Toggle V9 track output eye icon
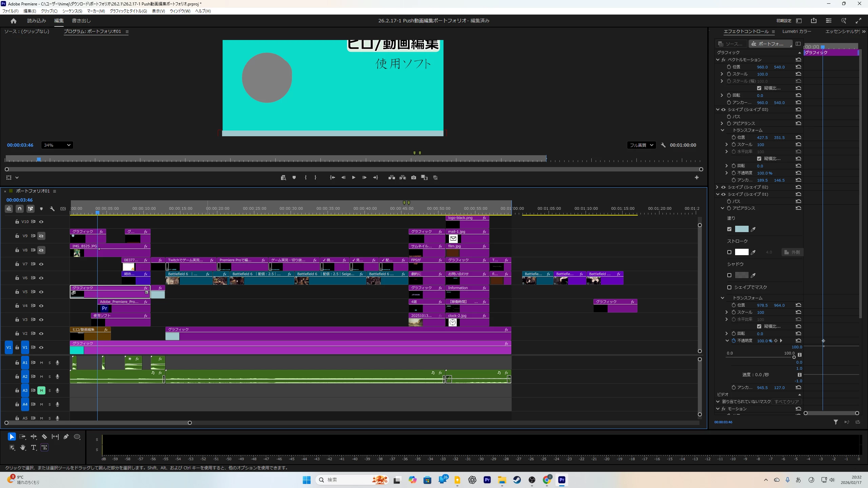Viewport: 868px width, 488px height. (41, 236)
